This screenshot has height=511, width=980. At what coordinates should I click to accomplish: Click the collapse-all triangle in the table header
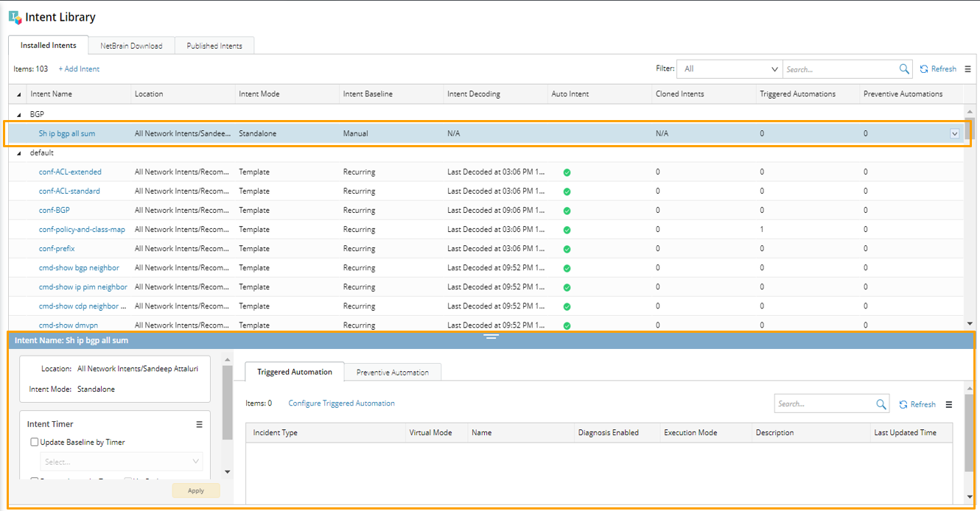(x=18, y=94)
